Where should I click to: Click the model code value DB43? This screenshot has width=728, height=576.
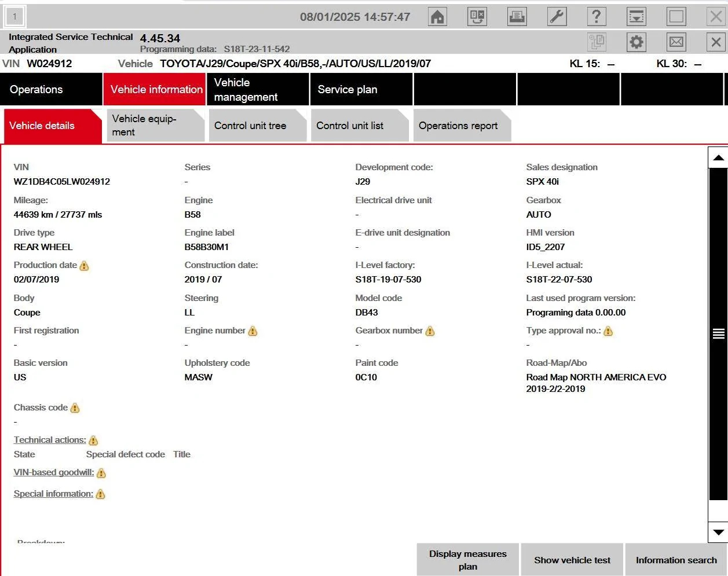pyautogui.click(x=367, y=313)
